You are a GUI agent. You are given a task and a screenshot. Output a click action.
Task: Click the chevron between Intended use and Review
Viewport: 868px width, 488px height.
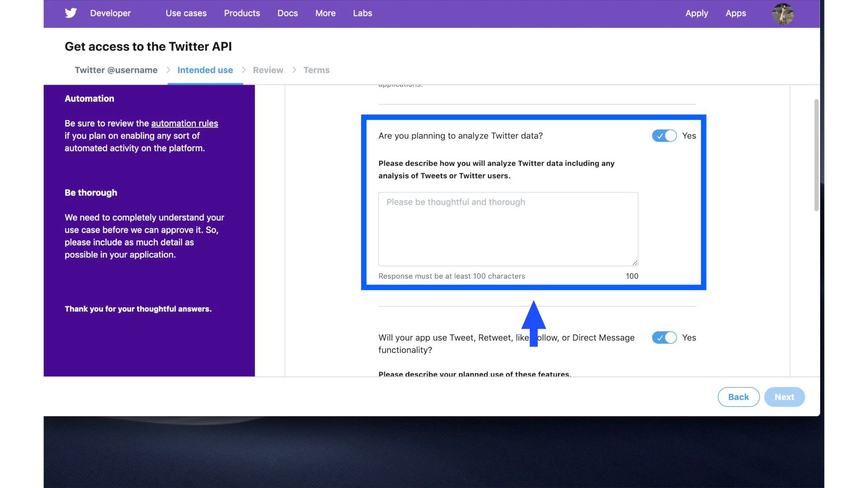[244, 70]
